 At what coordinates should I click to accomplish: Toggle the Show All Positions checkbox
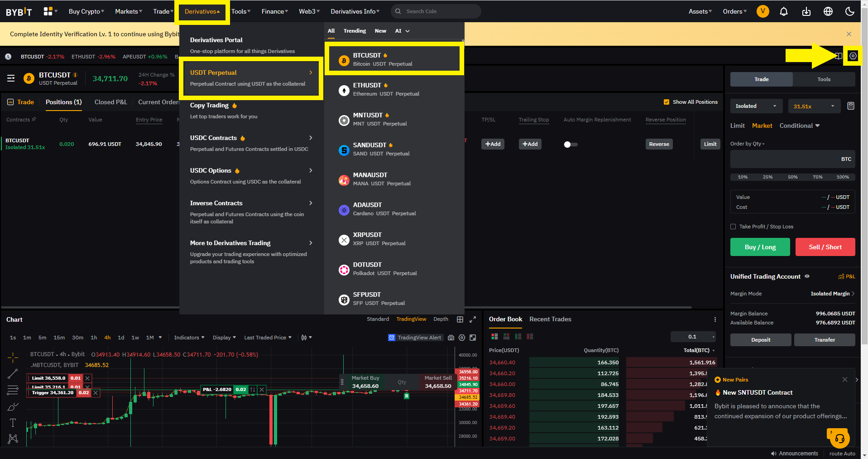point(667,102)
